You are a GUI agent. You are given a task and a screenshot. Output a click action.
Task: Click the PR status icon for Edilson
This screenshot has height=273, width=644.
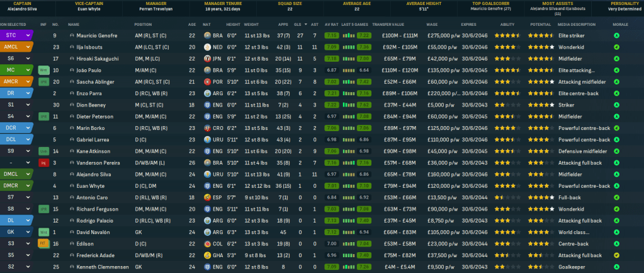[43, 243]
